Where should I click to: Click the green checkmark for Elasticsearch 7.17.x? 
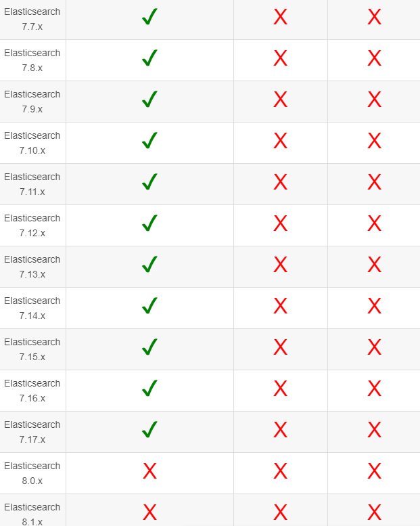(x=149, y=429)
